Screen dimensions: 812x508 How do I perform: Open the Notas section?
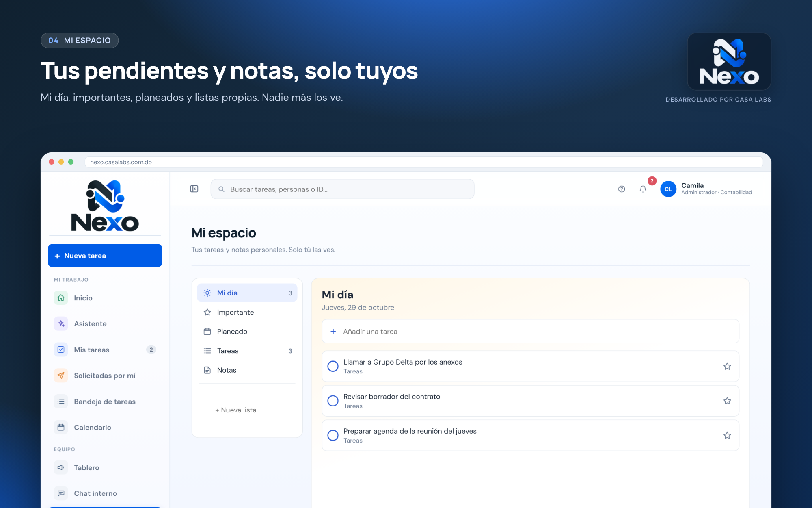click(x=247, y=370)
